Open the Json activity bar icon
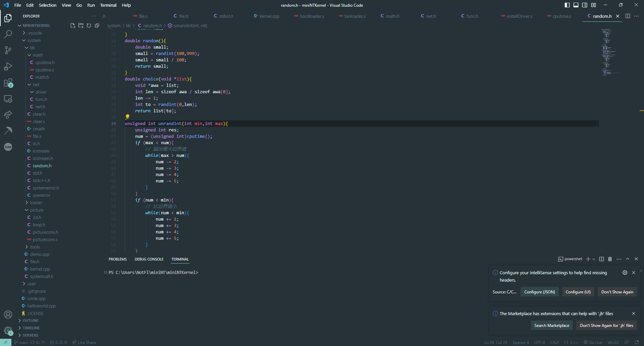 pos(8,147)
